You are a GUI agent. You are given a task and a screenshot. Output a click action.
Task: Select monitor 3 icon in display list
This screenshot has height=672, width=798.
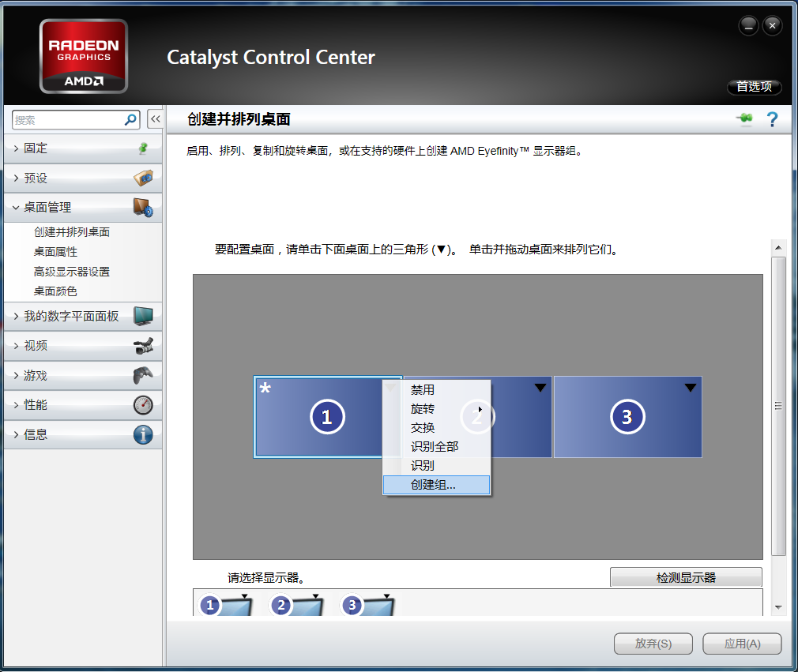coord(368,605)
